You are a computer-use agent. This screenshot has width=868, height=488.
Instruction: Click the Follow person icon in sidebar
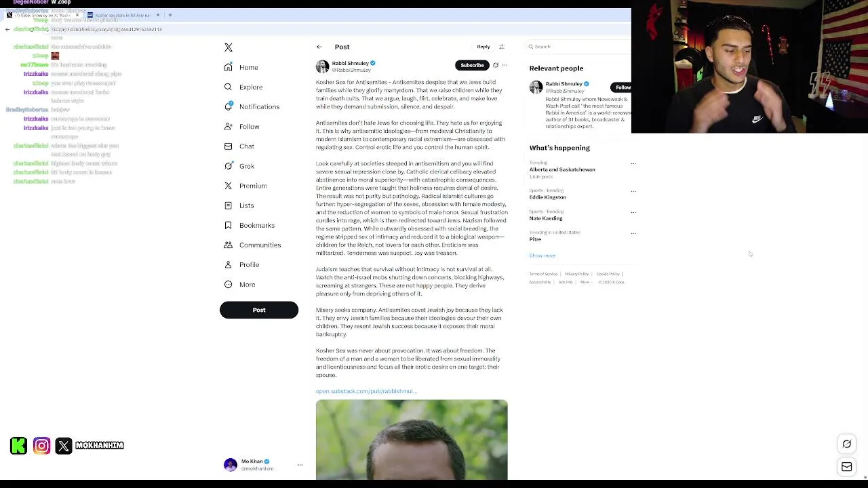tap(229, 126)
